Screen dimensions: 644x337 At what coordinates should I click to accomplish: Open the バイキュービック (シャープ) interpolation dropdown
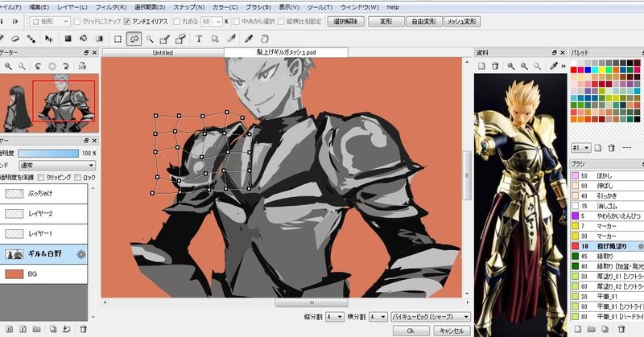[x=431, y=317]
